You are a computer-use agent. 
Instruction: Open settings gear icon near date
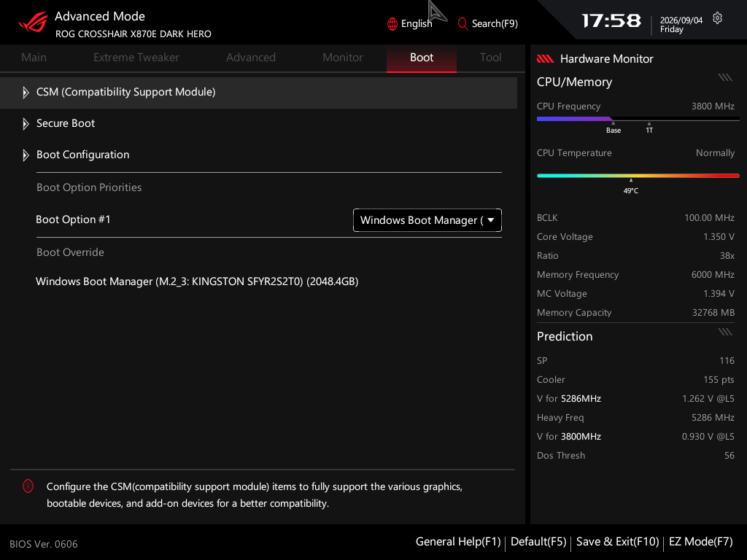pos(718,18)
